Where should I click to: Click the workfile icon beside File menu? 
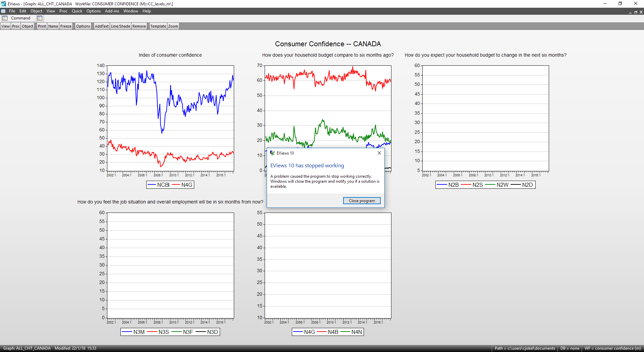pyautogui.click(x=3, y=11)
